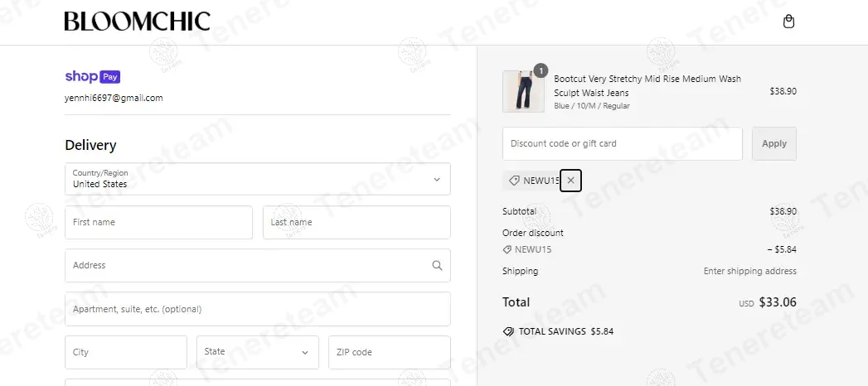Click the First name input field
Viewport: 868px width, 386px height.
click(158, 223)
